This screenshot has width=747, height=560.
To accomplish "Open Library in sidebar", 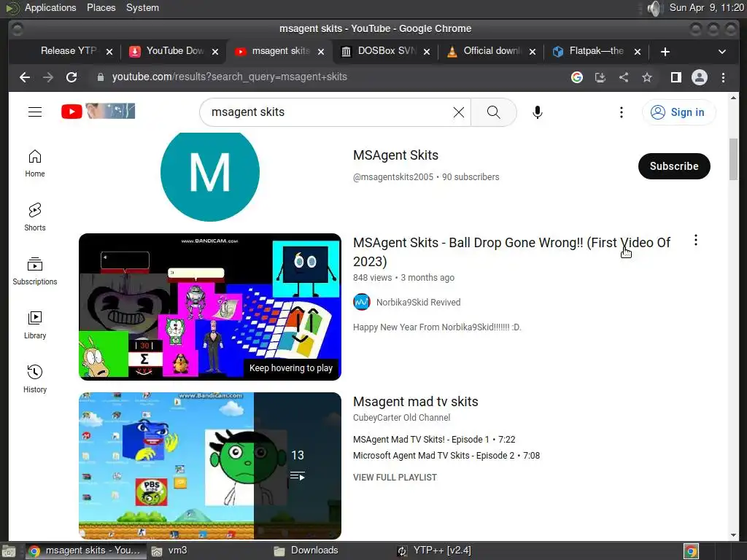I will [x=35, y=324].
